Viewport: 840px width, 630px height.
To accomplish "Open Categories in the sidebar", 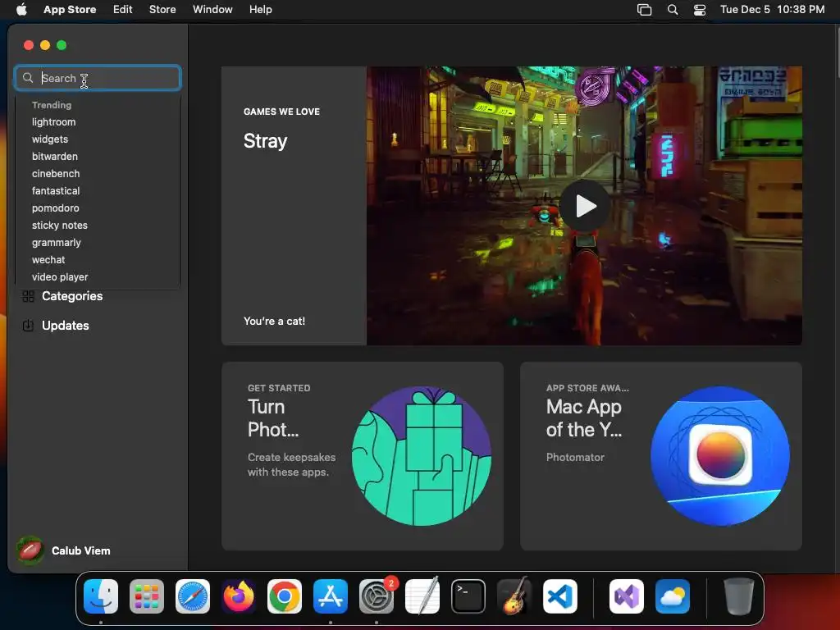I will click(x=72, y=296).
